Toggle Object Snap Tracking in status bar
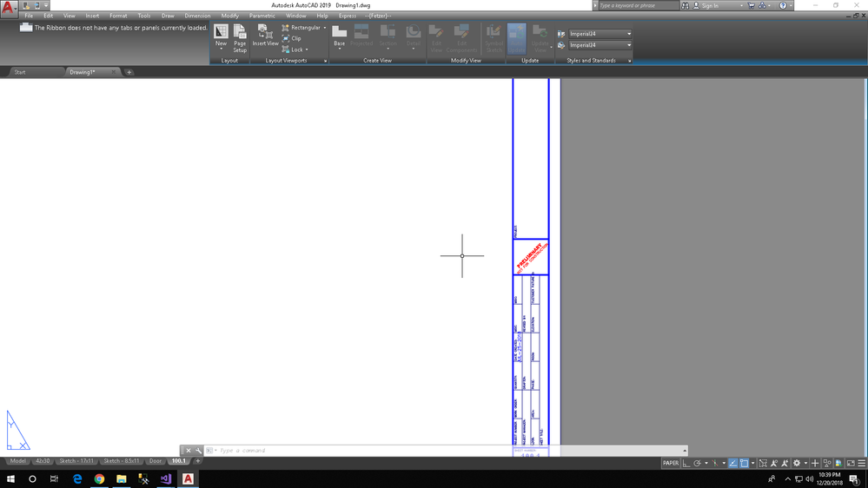This screenshot has height=488, width=868. point(733,463)
